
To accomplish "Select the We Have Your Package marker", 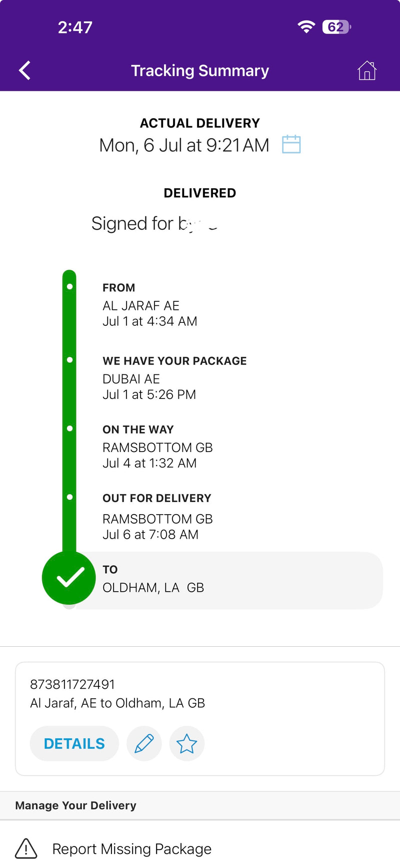I will click(69, 360).
